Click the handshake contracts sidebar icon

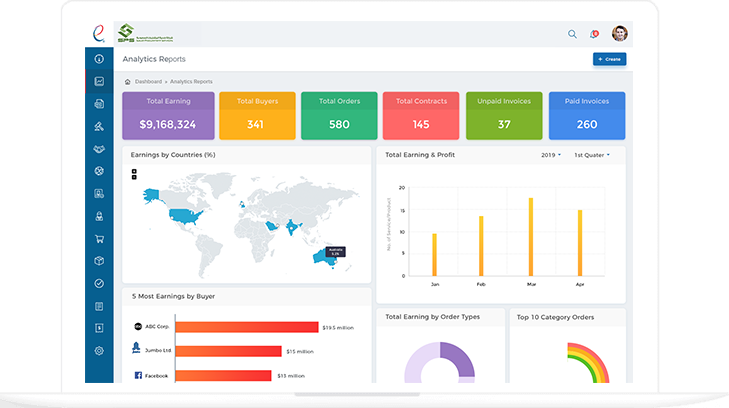click(x=100, y=149)
